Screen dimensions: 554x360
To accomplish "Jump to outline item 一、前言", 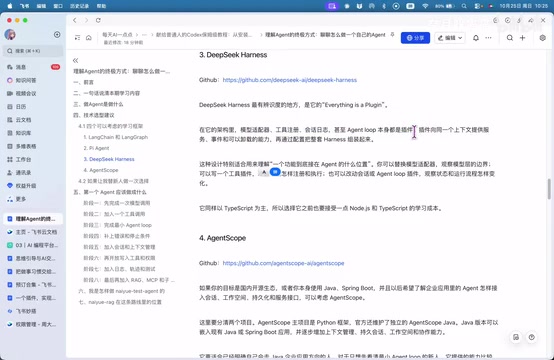I will pyautogui.click(x=83, y=82).
